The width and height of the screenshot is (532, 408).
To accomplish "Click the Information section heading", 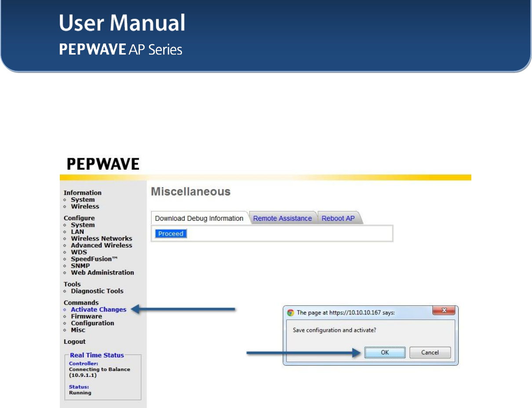I will point(82,193).
